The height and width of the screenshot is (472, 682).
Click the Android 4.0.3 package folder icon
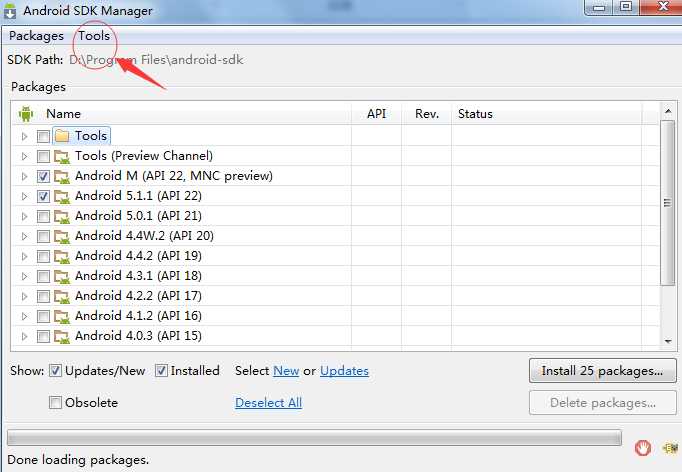[x=62, y=337]
